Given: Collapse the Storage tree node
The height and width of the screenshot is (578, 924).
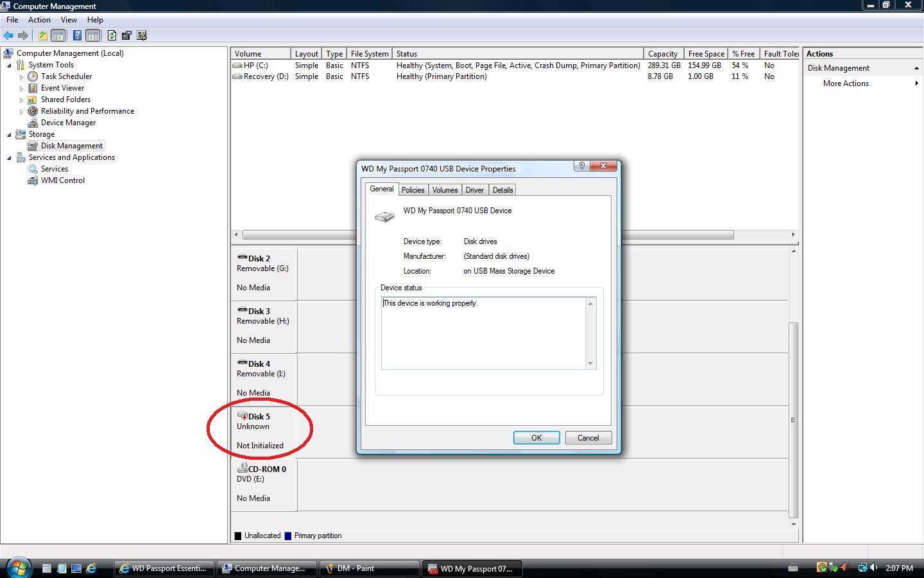Looking at the screenshot, I should click(9, 134).
